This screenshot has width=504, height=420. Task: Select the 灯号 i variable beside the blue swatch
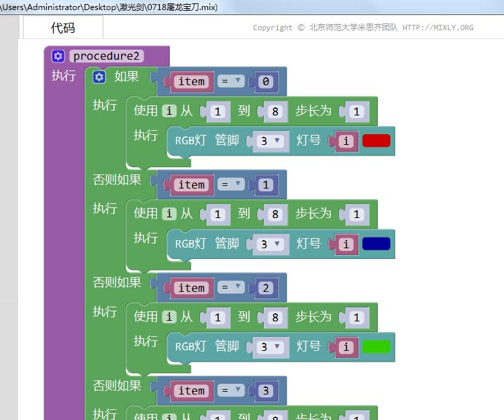click(346, 244)
